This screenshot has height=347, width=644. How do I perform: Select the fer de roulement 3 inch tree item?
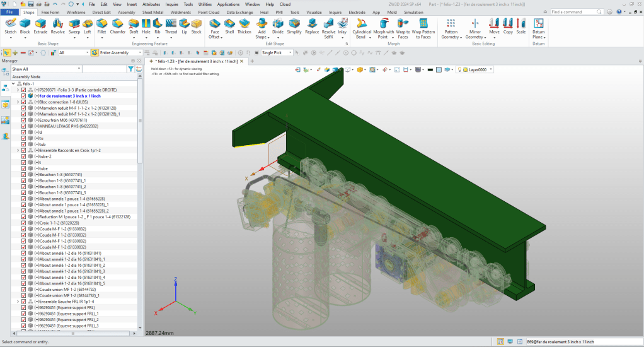[69, 96]
